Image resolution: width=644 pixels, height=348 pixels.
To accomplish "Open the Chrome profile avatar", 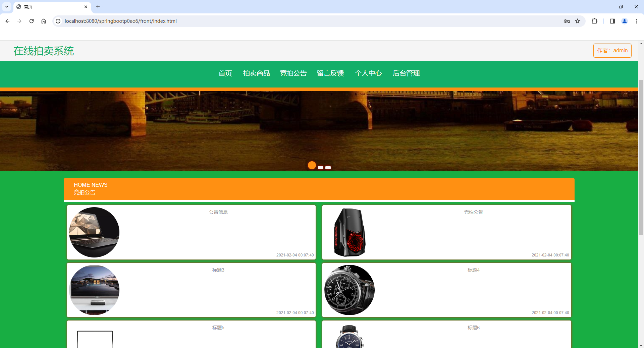I will click(x=625, y=21).
